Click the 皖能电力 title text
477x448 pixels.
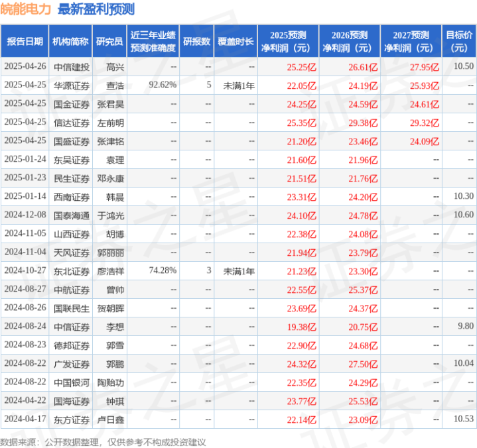(x=26, y=9)
